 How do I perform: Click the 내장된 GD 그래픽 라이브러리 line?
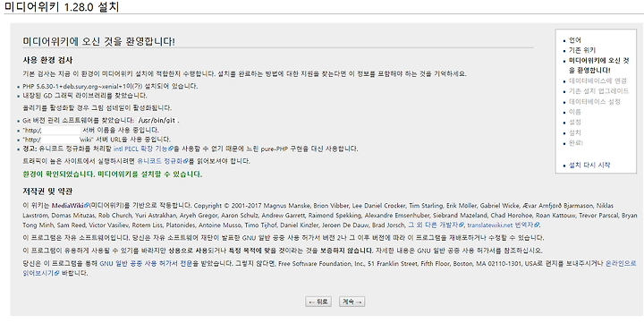[85, 96]
